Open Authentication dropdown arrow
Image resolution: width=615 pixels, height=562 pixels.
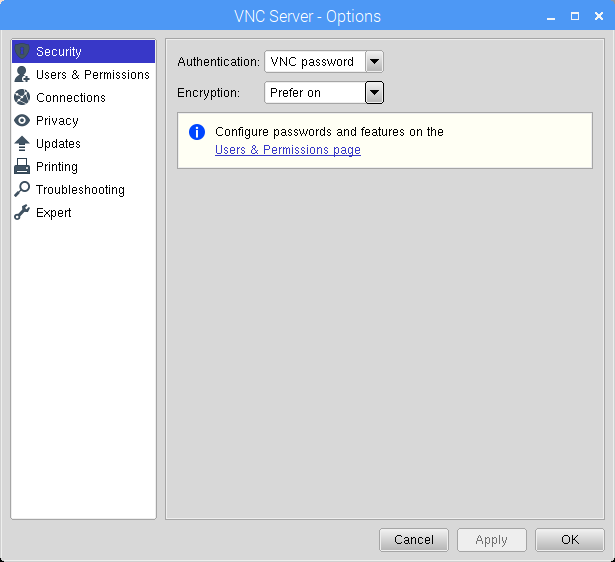[374, 62]
